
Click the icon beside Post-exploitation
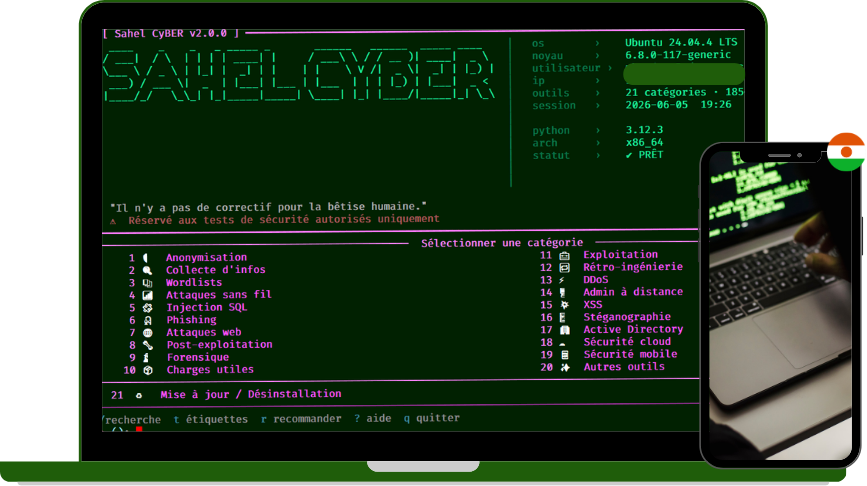coord(148,346)
